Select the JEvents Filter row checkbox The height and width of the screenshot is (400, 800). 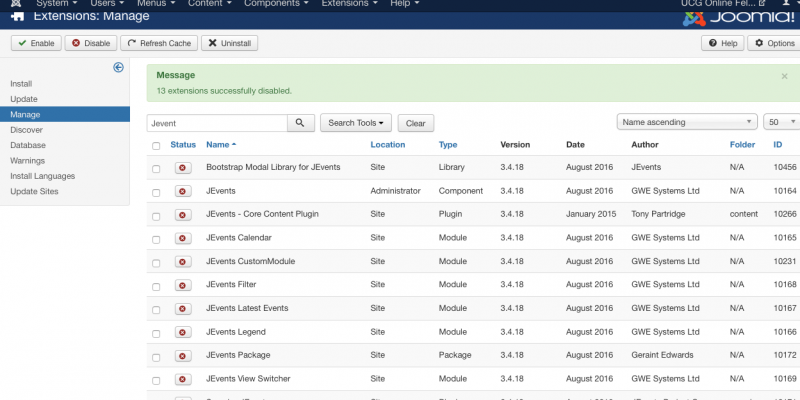(x=156, y=286)
